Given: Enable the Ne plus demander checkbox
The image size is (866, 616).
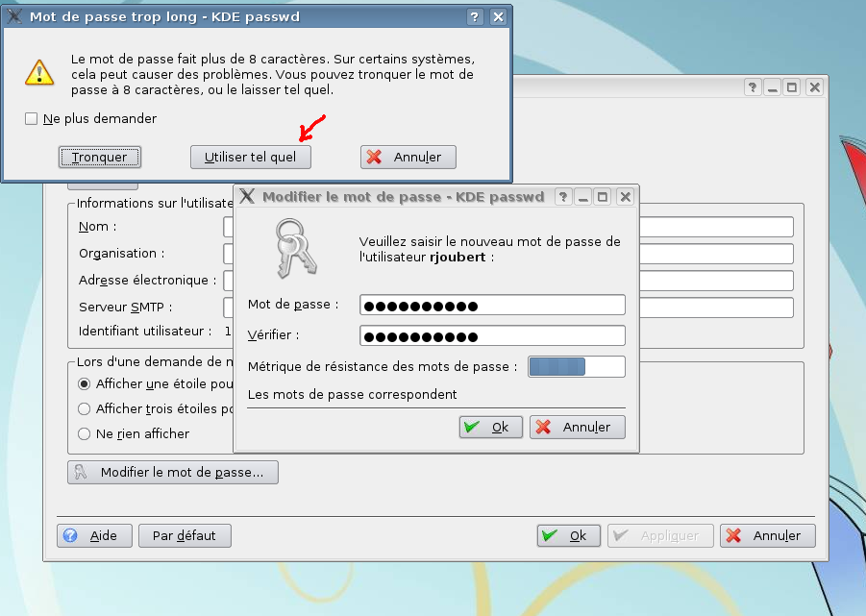Looking at the screenshot, I should click(x=32, y=119).
